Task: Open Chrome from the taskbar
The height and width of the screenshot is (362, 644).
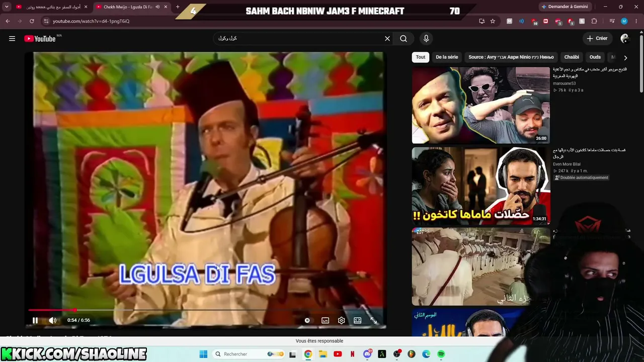Action: (x=308, y=354)
